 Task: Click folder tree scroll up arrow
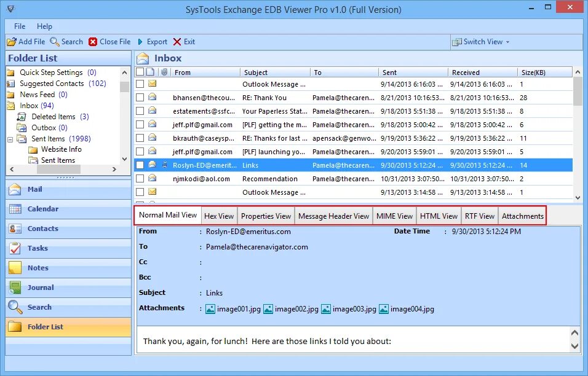(124, 72)
